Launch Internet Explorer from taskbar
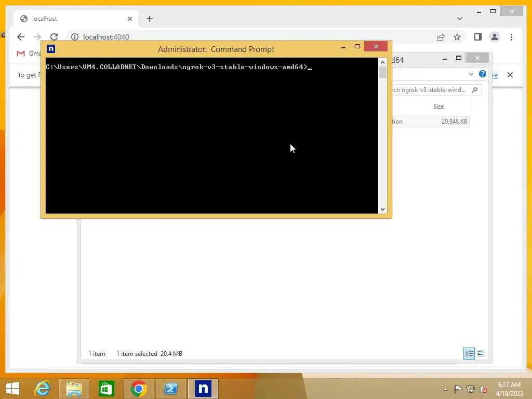Image resolution: width=532 pixels, height=399 pixels. (43, 389)
